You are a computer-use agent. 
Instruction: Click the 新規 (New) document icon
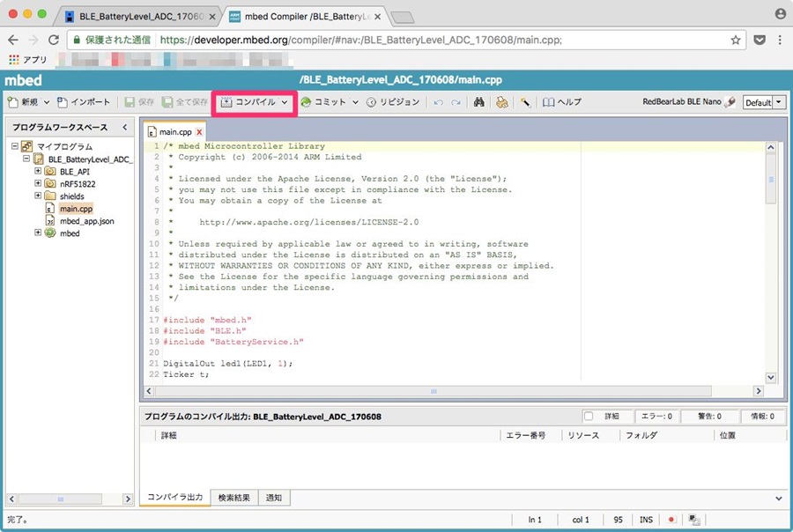pyautogui.click(x=13, y=103)
